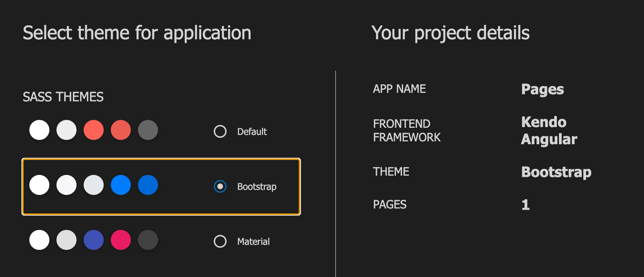Screen dimensions: 644x277
Task: Select the pale blue-gray swatch in Bootstrap row
Action: (x=94, y=185)
